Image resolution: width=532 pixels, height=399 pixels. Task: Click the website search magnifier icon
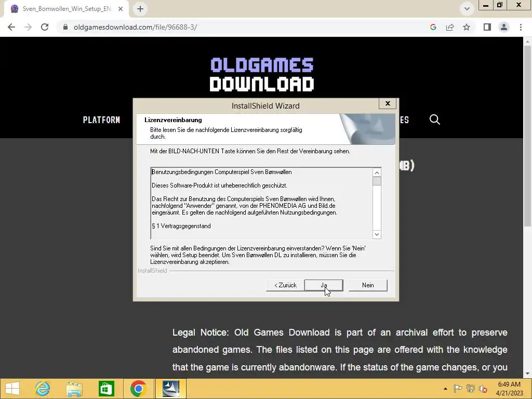[435, 120]
